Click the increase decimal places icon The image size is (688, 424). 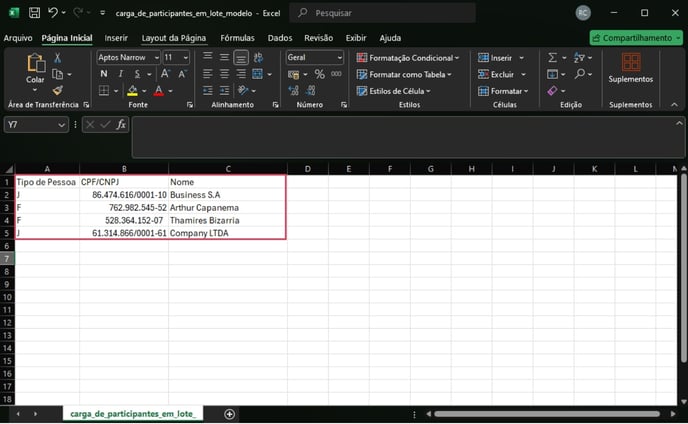pyautogui.click(x=294, y=90)
